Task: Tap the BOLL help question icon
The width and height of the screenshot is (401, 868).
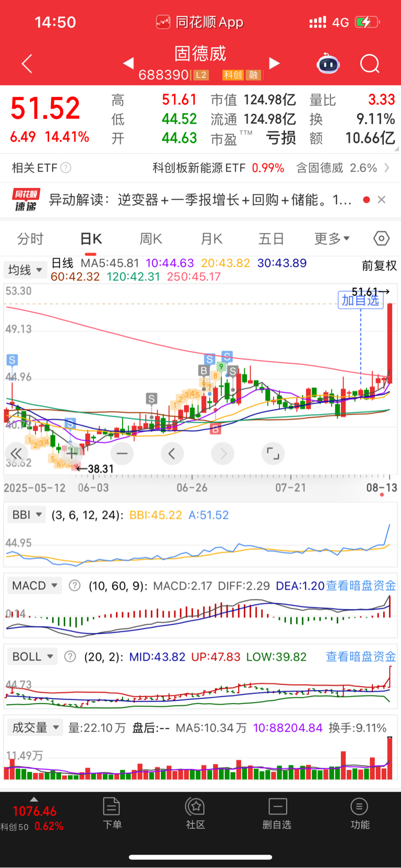Action: [x=70, y=657]
